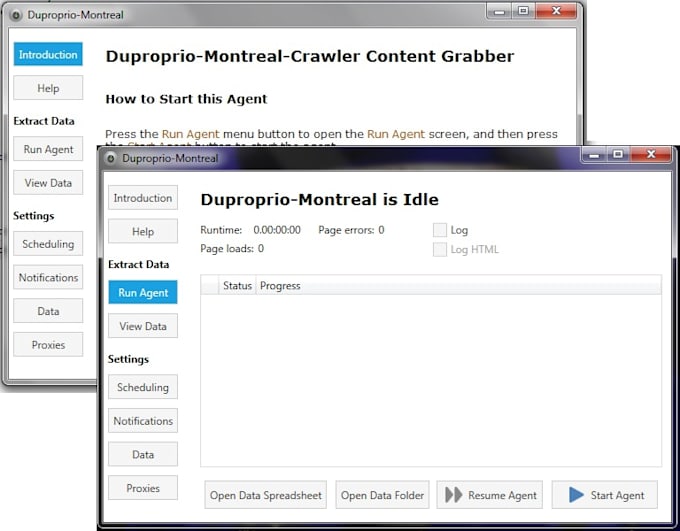The image size is (680, 531).
Task: Click the 'Page loads: 0' text
Action: pos(232,249)
